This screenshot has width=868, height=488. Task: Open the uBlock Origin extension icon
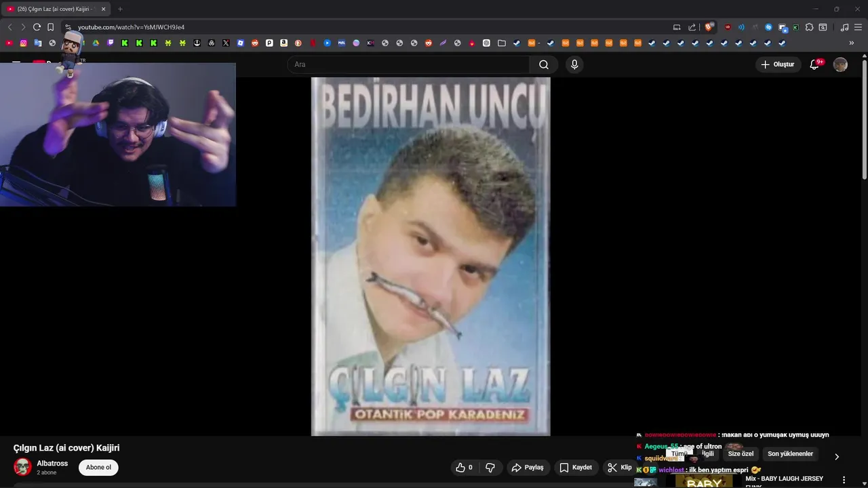(x=728, y=27)
